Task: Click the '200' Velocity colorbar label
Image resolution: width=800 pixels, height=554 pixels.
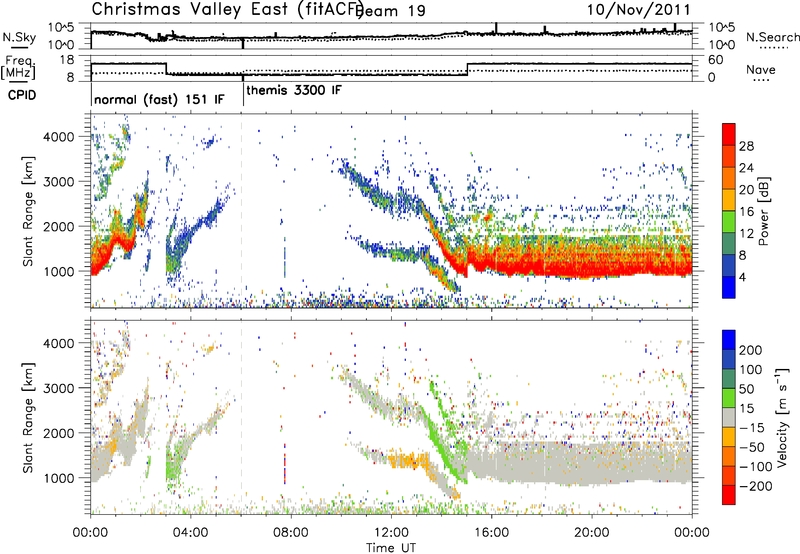Action: (751, 350)
